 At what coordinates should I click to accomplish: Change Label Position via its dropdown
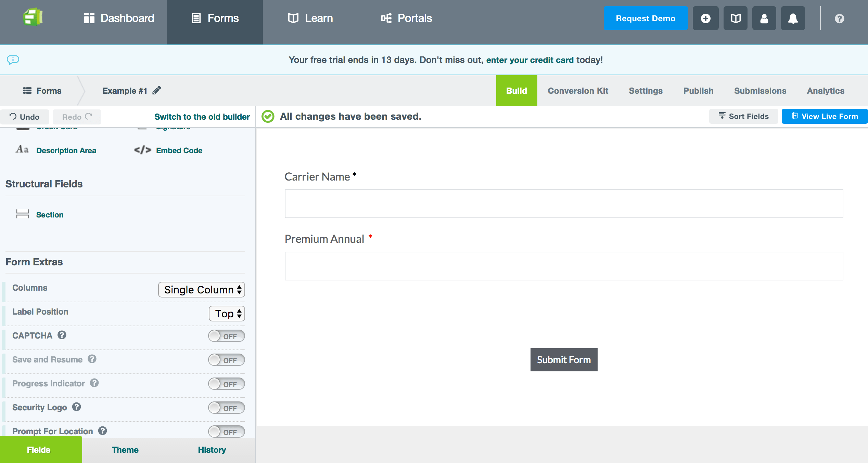(x=227, y=314)
